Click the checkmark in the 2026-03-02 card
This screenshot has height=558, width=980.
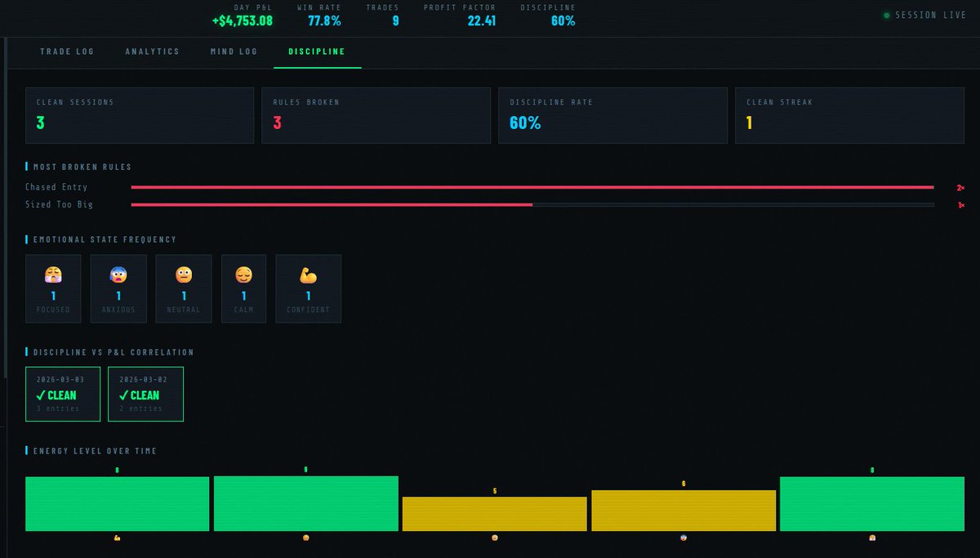click(x=123, y=395)
